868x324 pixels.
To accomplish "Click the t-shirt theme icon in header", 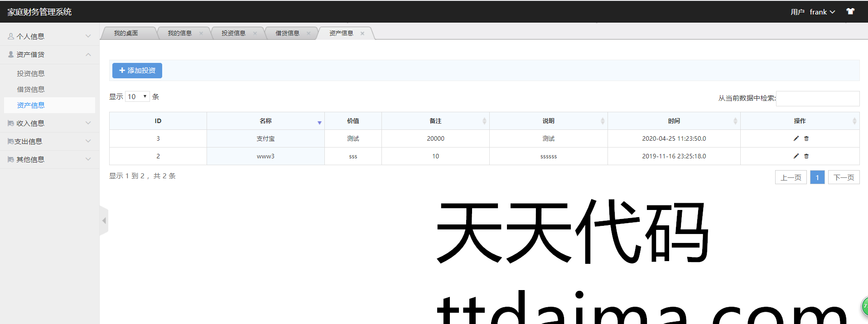I will [850, 12].
